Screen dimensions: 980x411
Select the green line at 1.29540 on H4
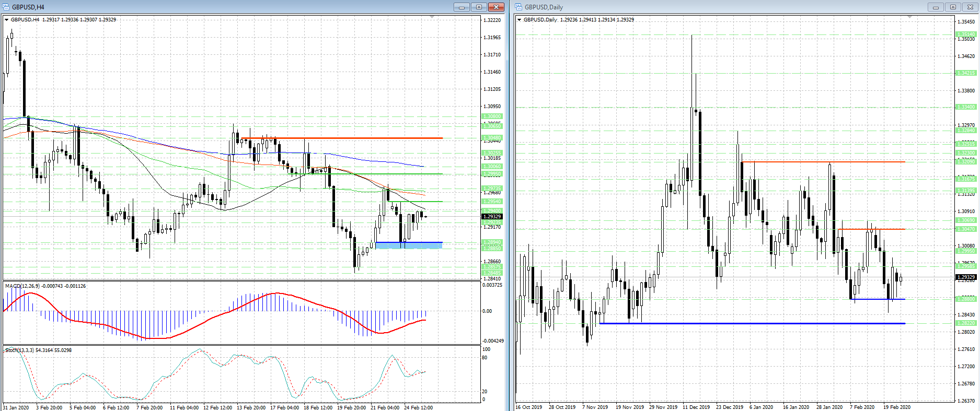[416, 201]
